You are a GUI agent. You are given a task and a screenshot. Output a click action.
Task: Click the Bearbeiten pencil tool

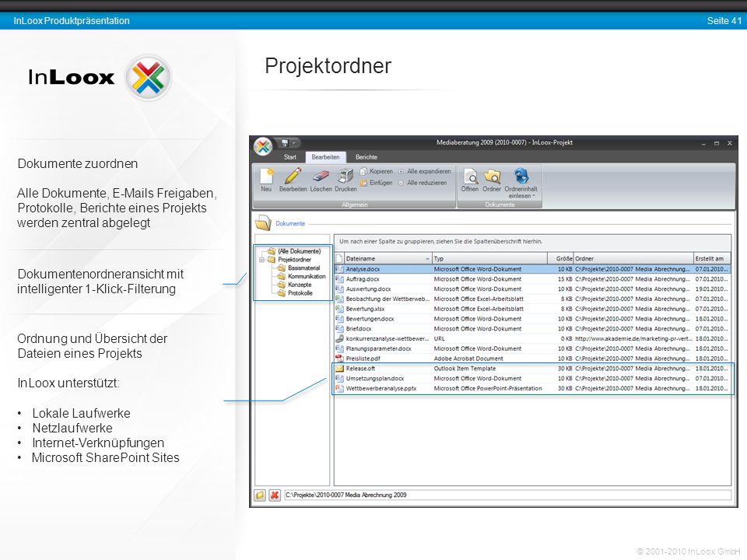click(x=293, y=180)
